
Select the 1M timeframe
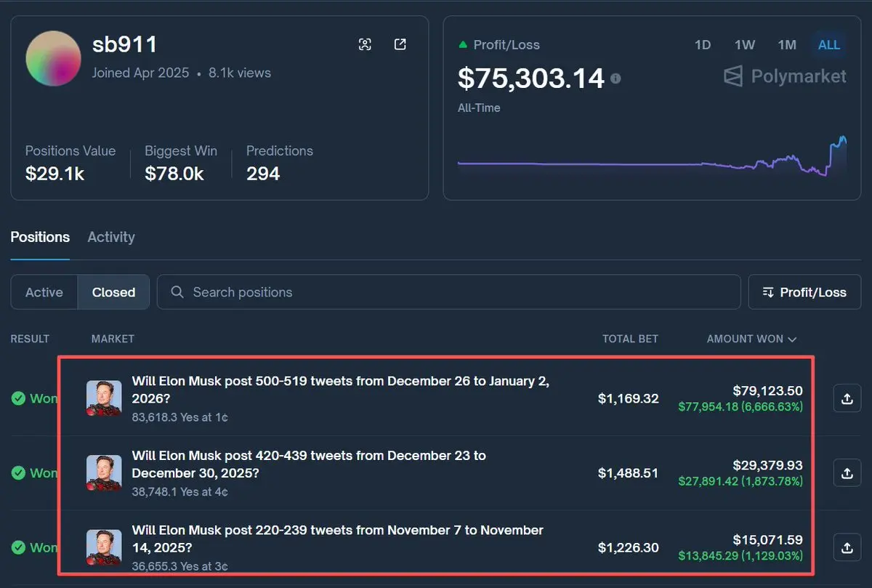[787, 45]
